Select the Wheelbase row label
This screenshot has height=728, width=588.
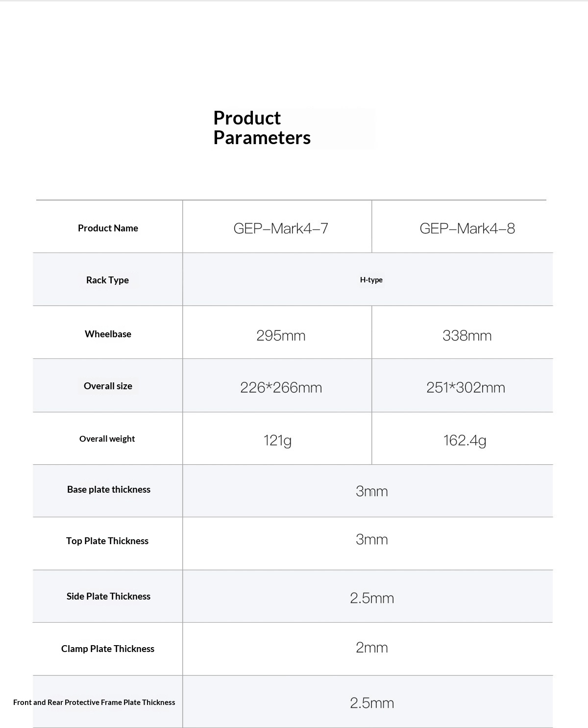click(108, 334)
